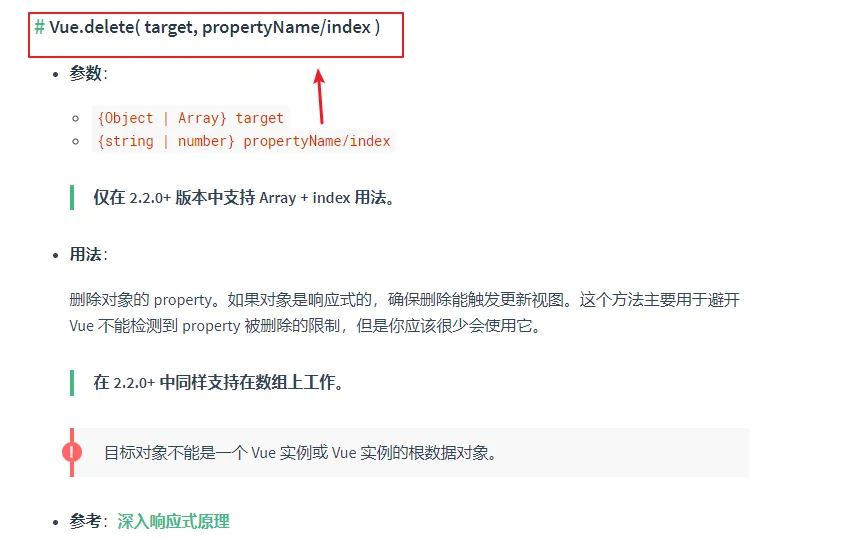
Task: Click the green bar beside the 数组上工作 note
Action: pyautogui.click(x=72, y=383)
